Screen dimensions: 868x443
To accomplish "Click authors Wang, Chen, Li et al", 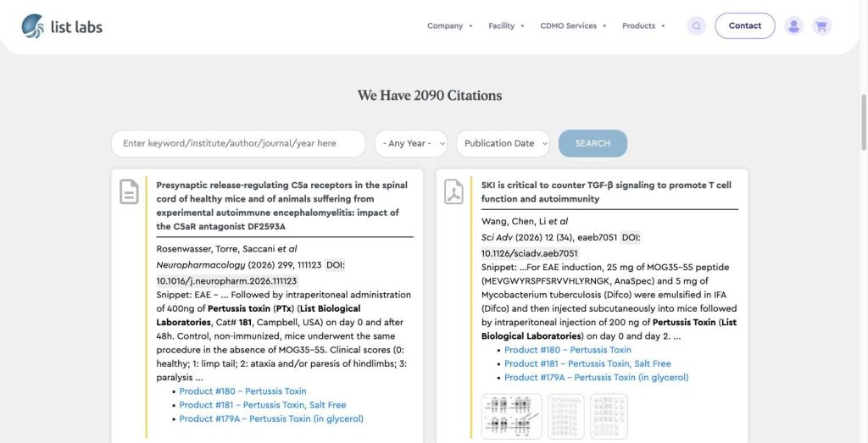I will [525, 221].
